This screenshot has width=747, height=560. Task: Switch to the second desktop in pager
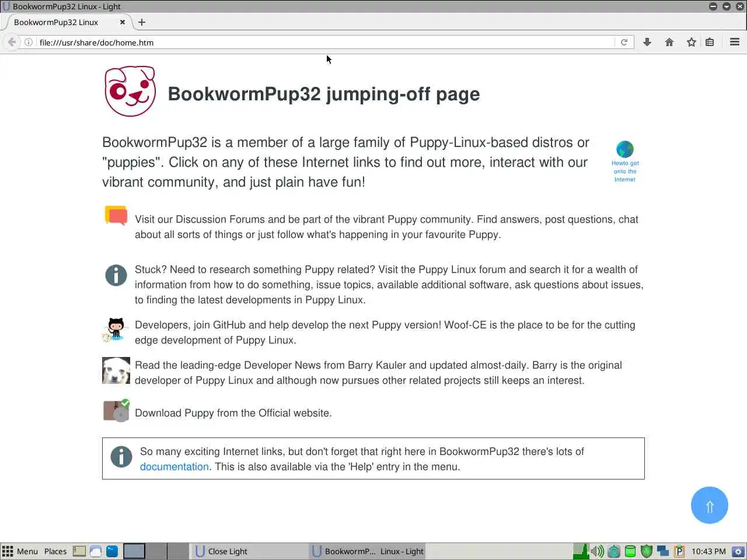[x=156, y=551]
